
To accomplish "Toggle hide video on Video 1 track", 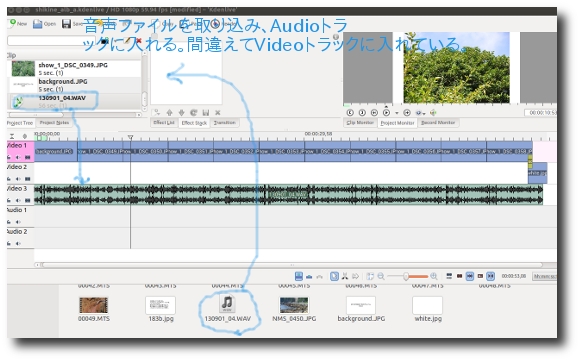I will 27,158.
